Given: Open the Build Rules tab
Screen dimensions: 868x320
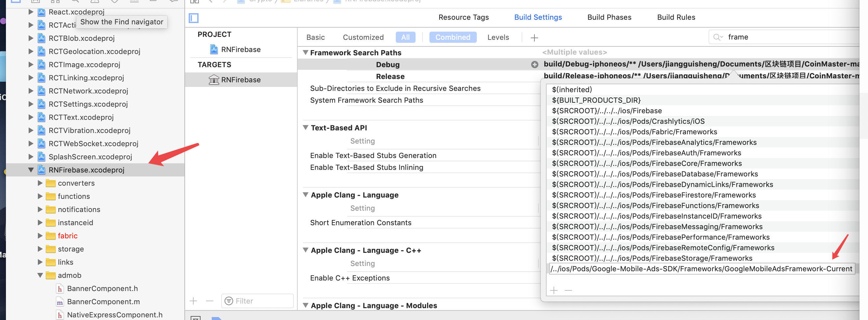Looking at the screenshot, I should [x=676, y=17].
